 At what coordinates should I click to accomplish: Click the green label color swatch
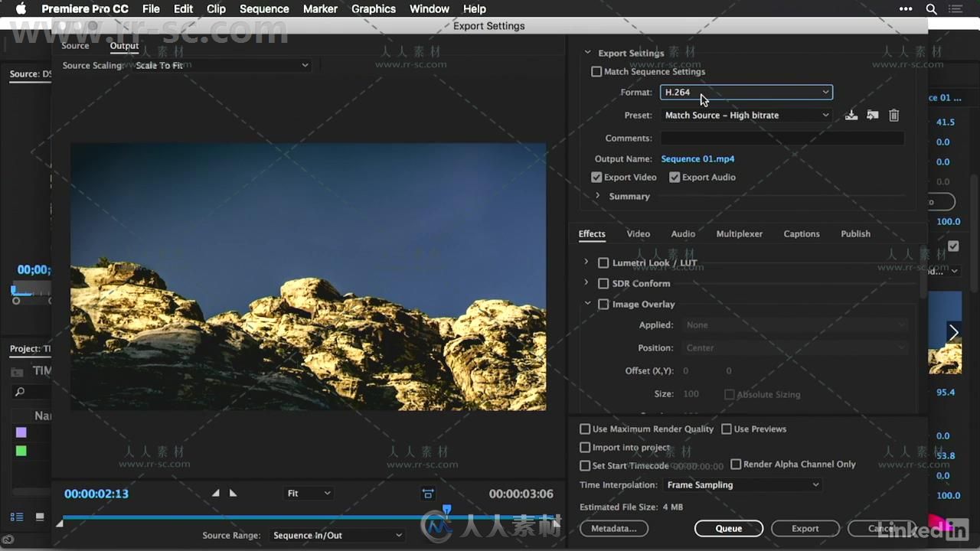(x=21, y=451)
